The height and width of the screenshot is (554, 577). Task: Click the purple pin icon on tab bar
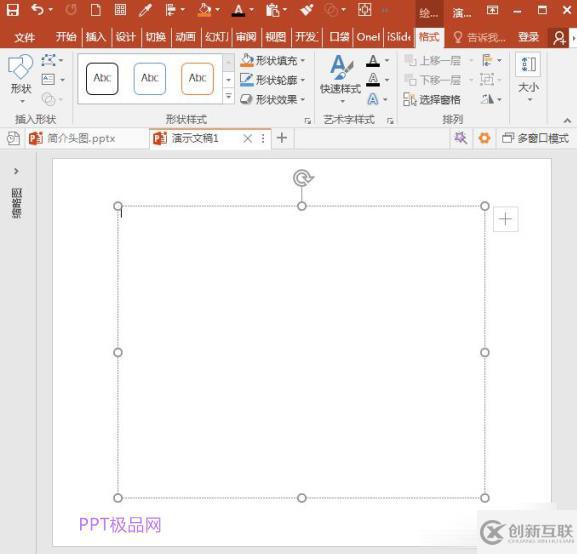tap(460, 138)
